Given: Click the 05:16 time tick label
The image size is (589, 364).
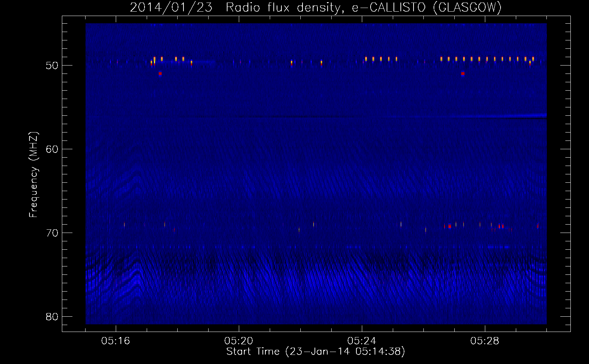Looking at the screenshot, I should (x=116, y=341).
